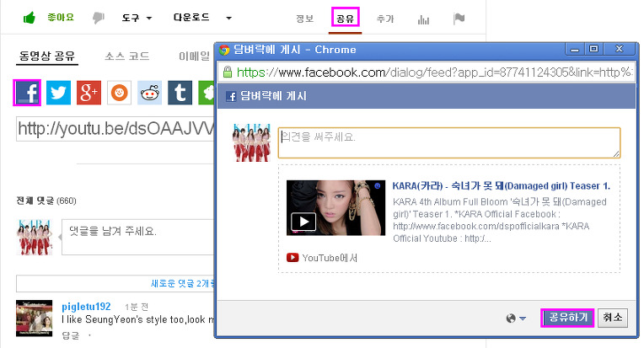Show video statistics bar chart icon
This screenshot has height=348, width=644.
point(423,19)
